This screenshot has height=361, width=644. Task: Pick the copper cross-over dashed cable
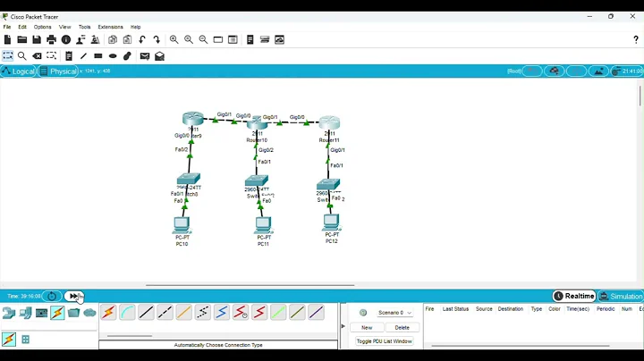pyautogui.click(x=165, y=313)
